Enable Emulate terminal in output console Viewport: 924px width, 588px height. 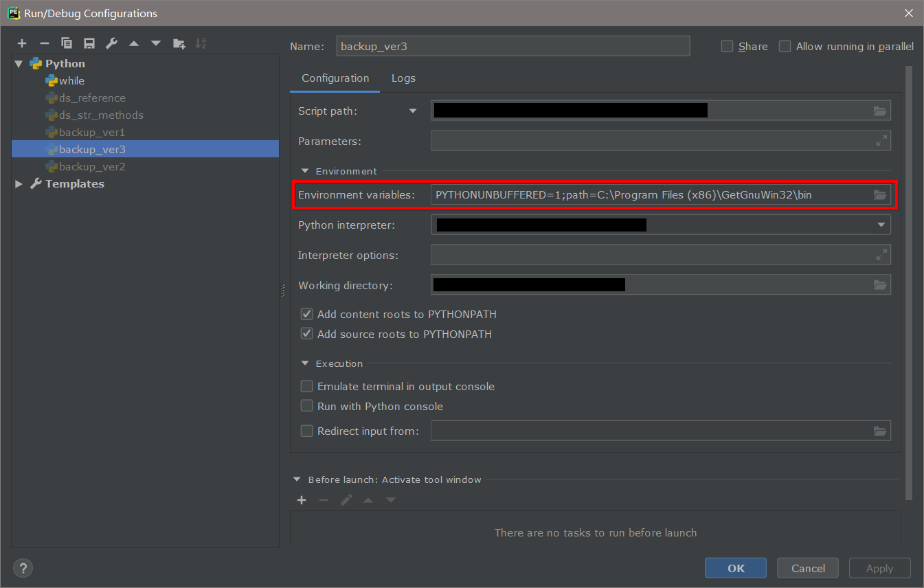click(306, 385)
